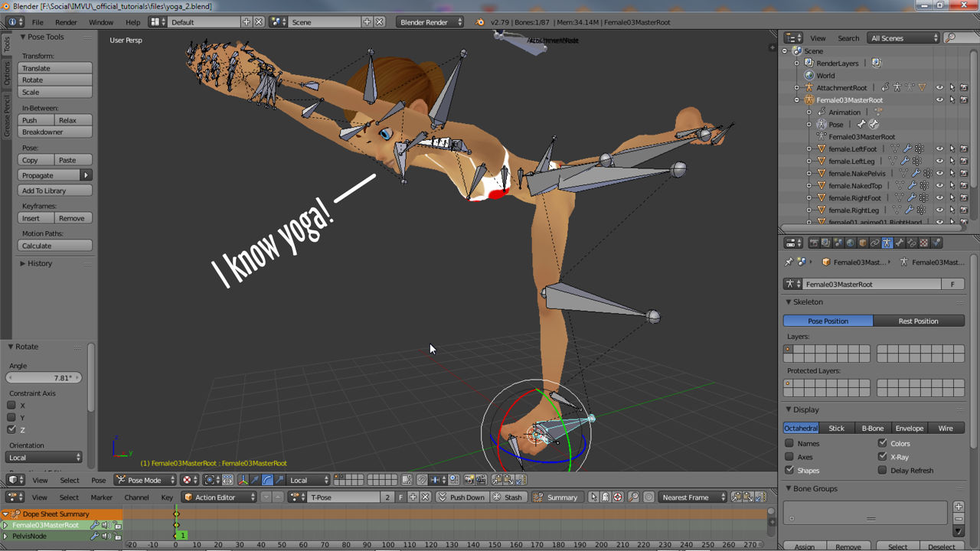The image size is (980, 551).
Task: Disable the X-Ray checkbox
Action: tap(882, 457)
